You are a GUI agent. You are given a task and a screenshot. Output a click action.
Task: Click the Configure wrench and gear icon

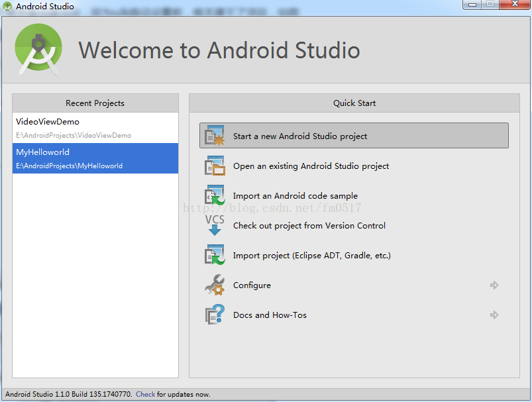coord(215,285)
